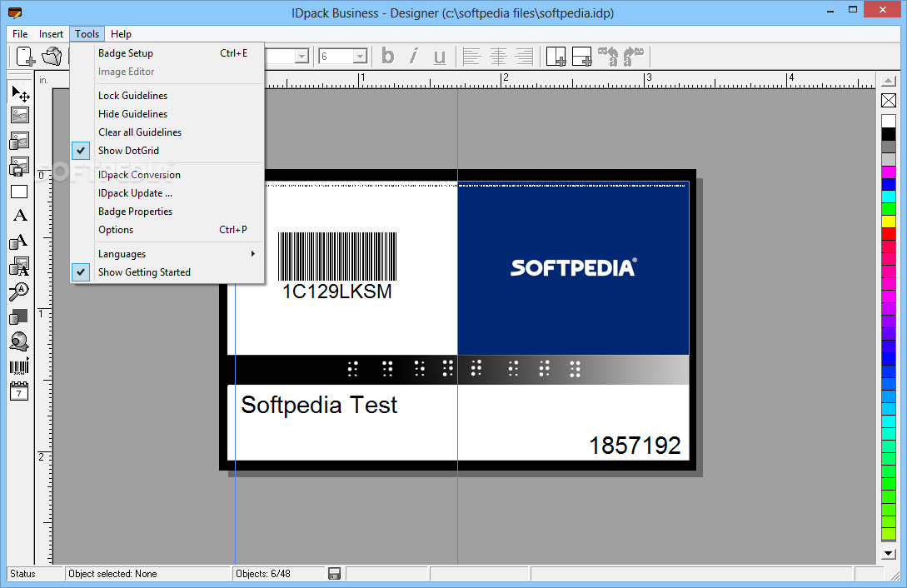Select the database text field tool
Screen dimensions: 907x588
20,241
